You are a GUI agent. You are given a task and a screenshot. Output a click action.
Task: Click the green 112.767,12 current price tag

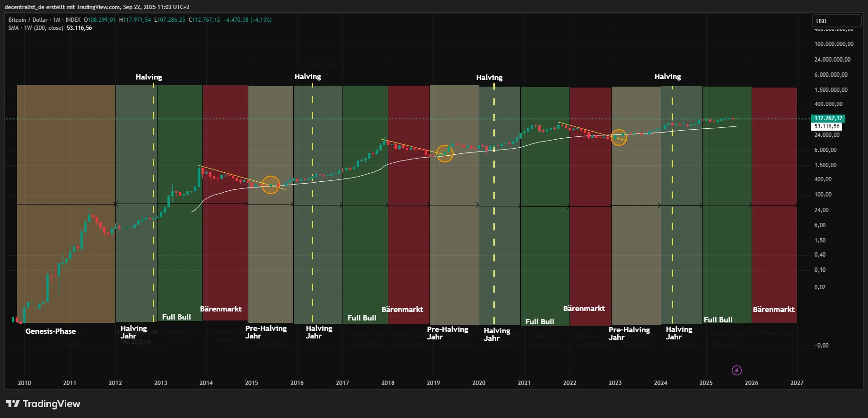pos(828,118)
